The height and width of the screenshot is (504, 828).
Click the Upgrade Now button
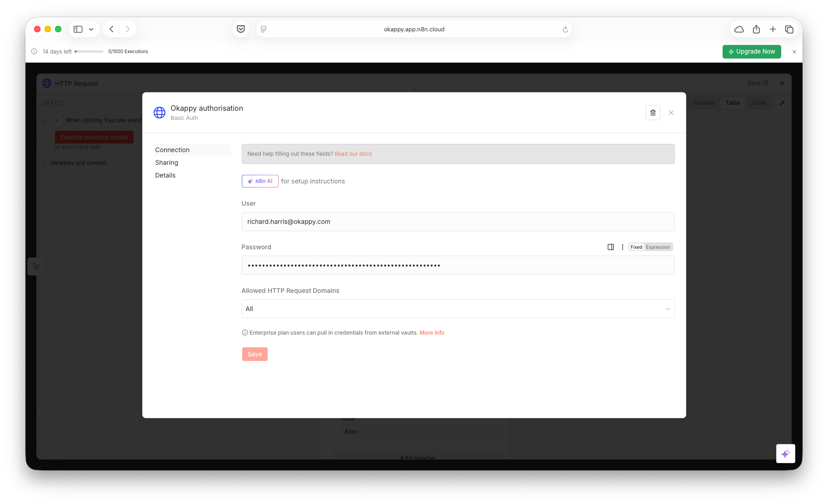(752, 52)
